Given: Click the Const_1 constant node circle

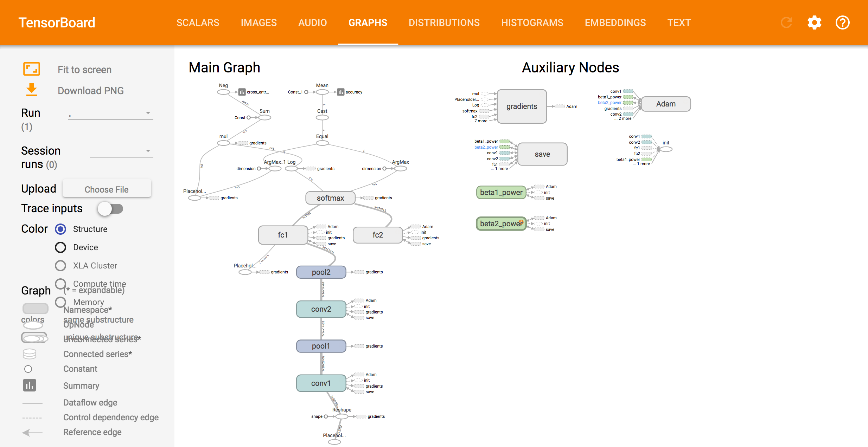Looking at the screenshot, I should pos(306,92).
